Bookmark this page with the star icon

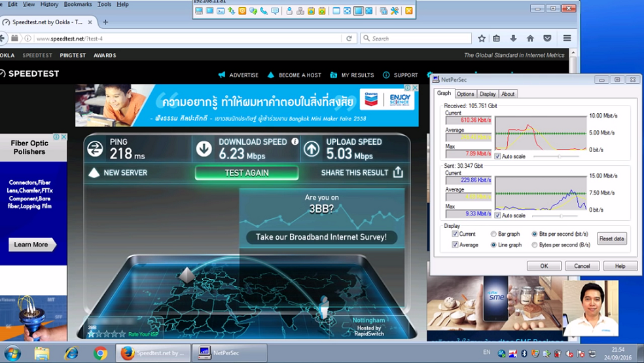482,39
